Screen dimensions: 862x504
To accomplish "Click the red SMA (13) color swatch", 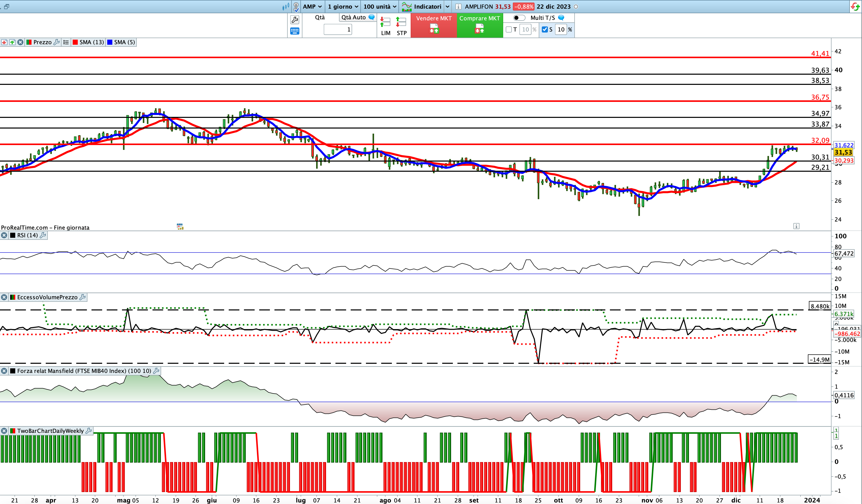I will (x=75, y=42).
